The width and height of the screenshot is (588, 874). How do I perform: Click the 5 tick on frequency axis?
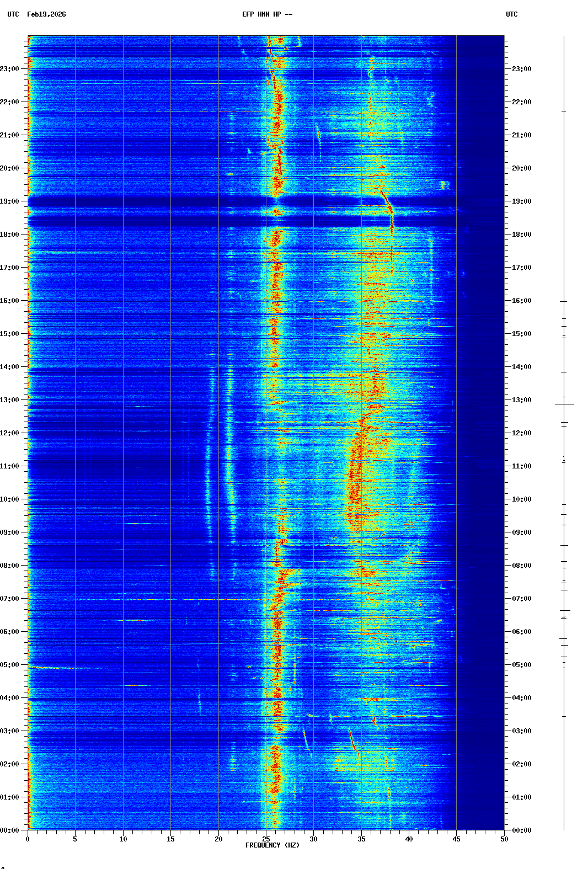coord(75,839)
